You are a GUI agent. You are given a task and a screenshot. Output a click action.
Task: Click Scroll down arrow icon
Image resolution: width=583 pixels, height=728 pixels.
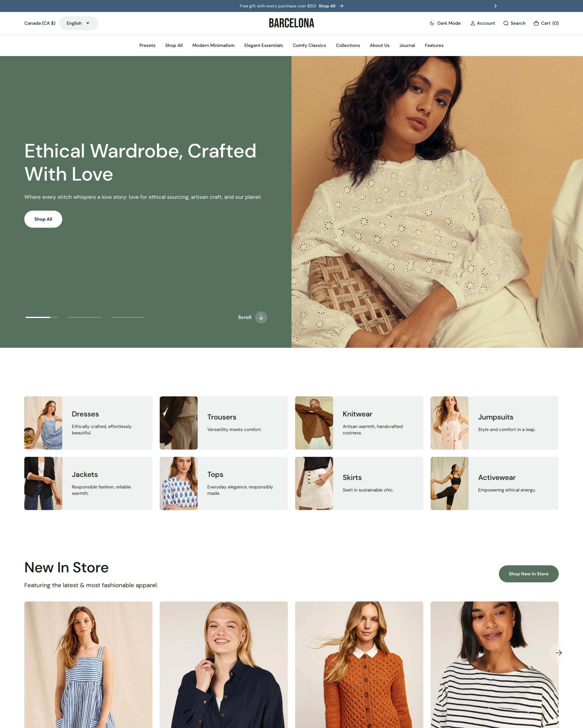[261, 317]
